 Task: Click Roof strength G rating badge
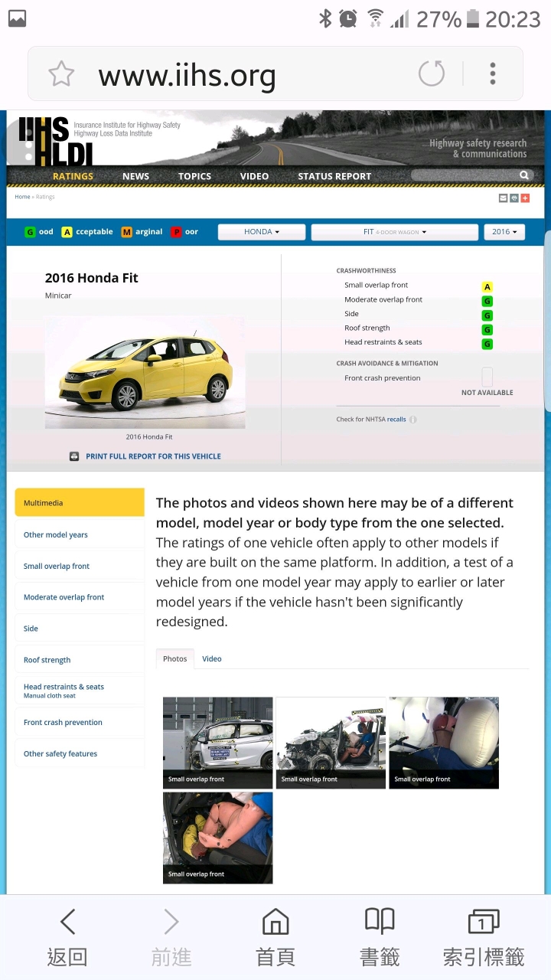click(x=487, y=330)
